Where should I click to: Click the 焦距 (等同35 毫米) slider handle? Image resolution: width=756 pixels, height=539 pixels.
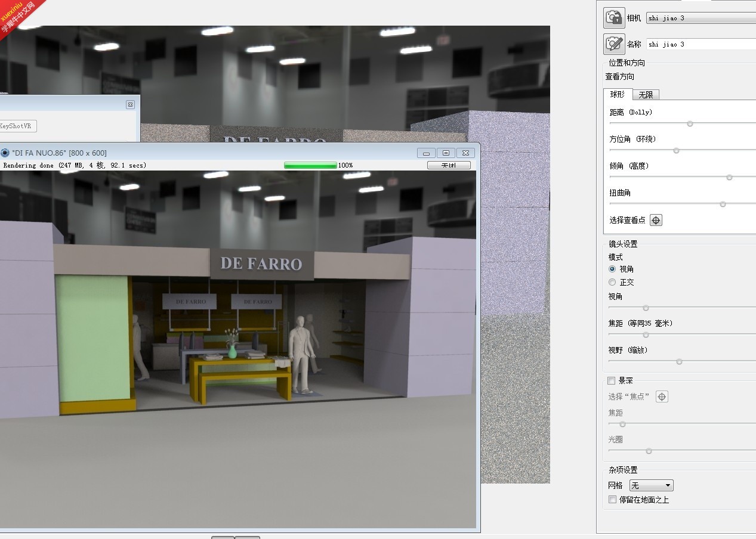[x=646, y=334]
